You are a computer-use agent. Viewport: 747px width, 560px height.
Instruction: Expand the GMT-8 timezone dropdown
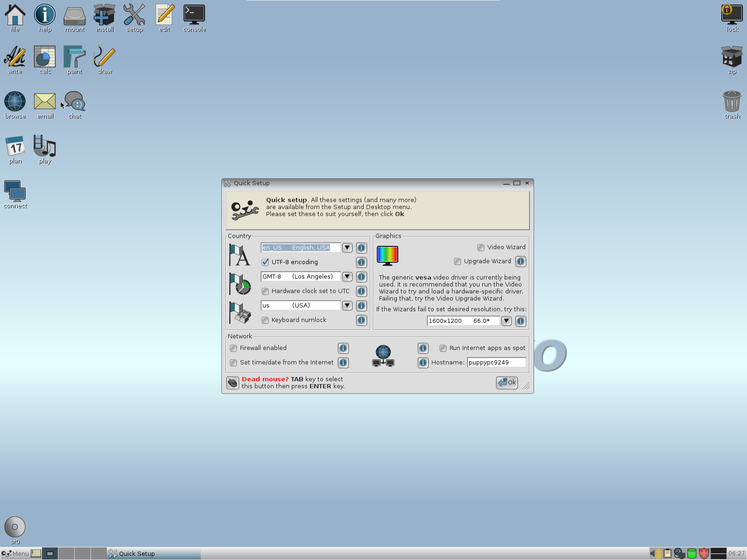[x=347, y=277]
